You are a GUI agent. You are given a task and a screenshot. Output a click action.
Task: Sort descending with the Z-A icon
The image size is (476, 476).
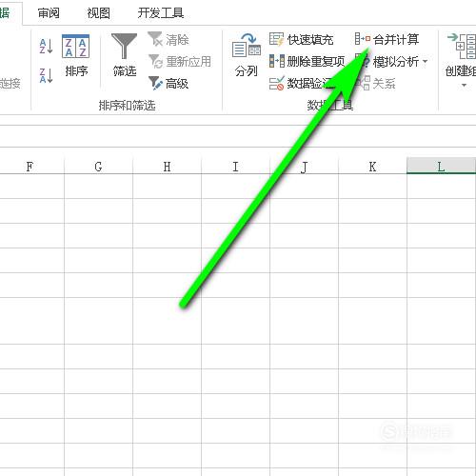tap(46, 75)
